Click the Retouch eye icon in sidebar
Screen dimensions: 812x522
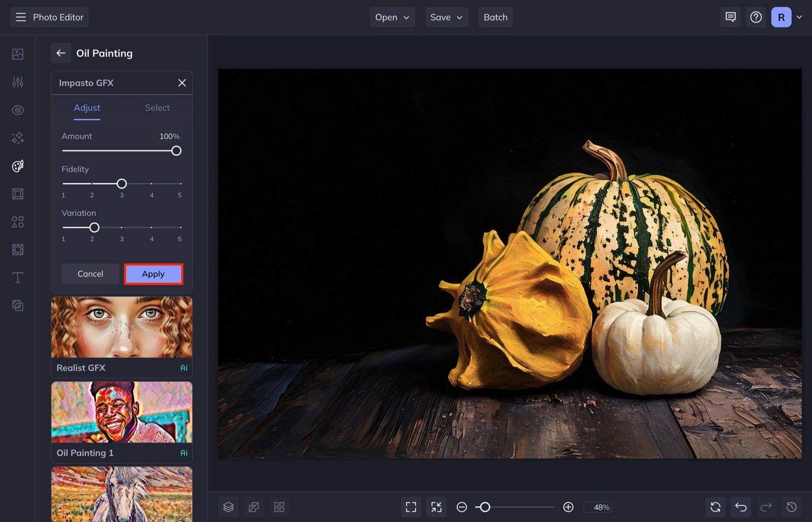[17, 110]
